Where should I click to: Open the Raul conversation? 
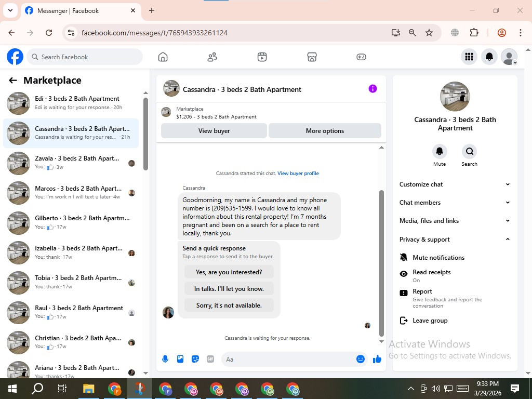71,312
